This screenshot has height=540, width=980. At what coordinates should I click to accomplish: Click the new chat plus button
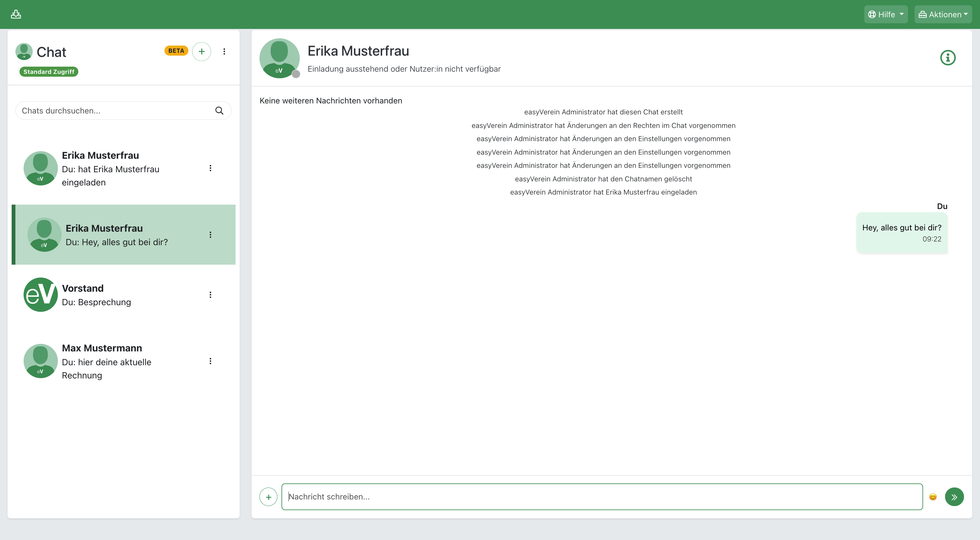click(202, 51)
